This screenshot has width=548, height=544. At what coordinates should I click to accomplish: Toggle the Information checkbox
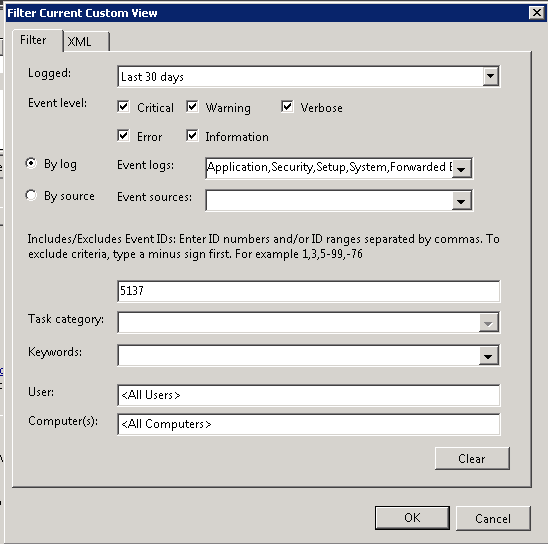coord(192,136)
